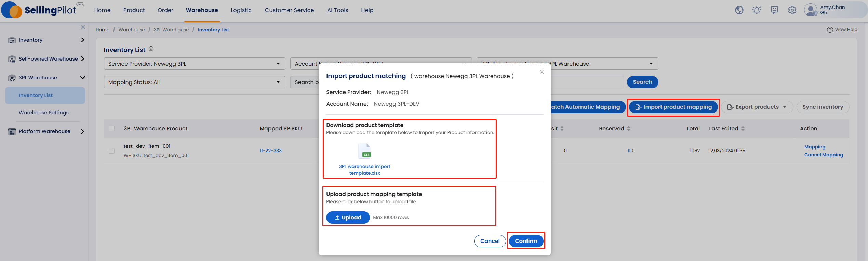Click the Sync inventory button

click(x=823, y=107)
